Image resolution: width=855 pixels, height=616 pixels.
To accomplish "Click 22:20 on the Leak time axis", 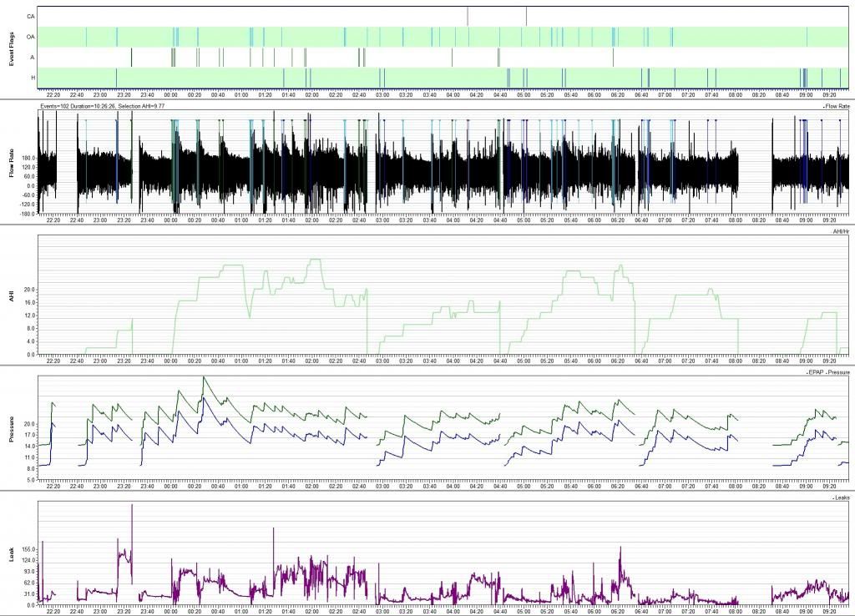I will click(53, 611).
